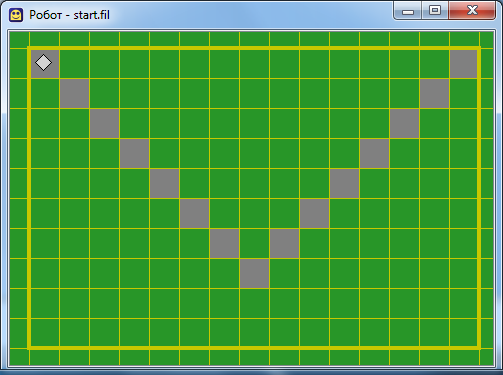This screenshot has height=375, width=503.
Task: Click the green cell left of the top-right gray cell
Action: pyautogui.click(x=434, y=64)
